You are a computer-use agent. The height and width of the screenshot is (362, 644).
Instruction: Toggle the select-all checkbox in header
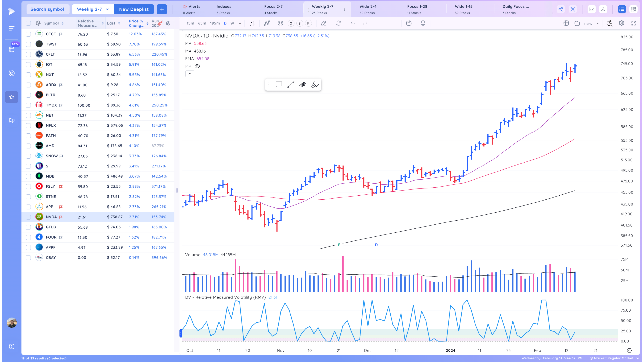pos(28,23)
